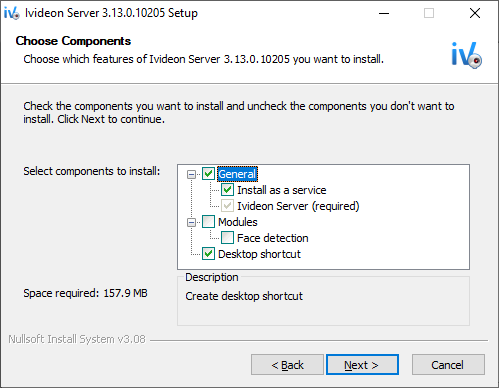Select the General tree item label
499x388 pixels.
(x=237, y=174)
